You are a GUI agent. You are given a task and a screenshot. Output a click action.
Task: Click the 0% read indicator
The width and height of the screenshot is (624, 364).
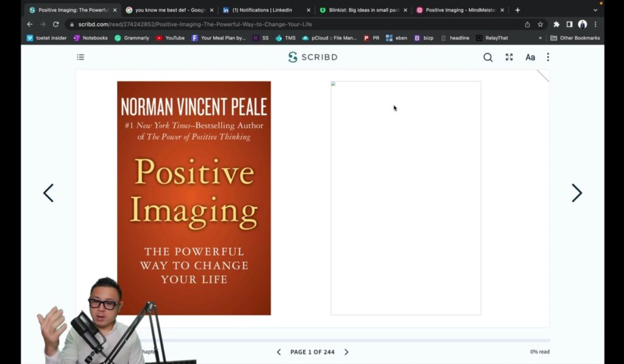click(x=540, y=352)
